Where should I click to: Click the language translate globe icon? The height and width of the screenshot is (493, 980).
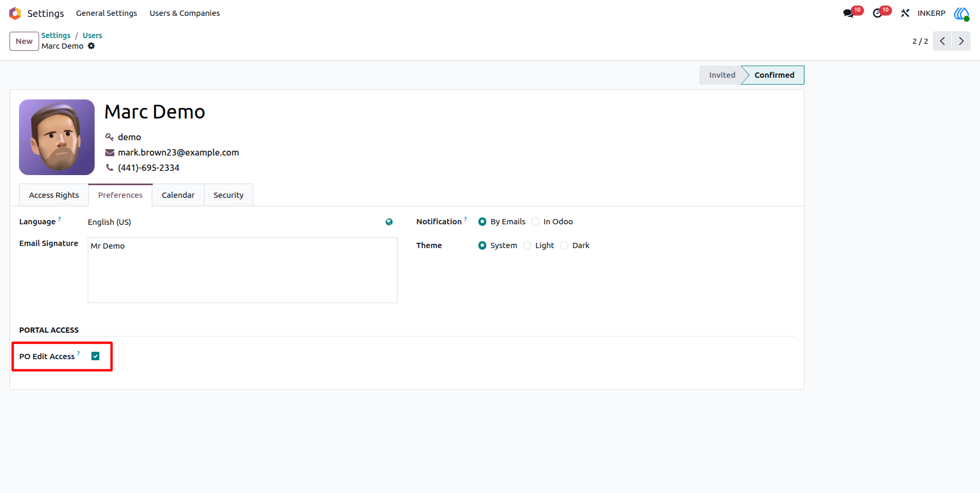389,222
